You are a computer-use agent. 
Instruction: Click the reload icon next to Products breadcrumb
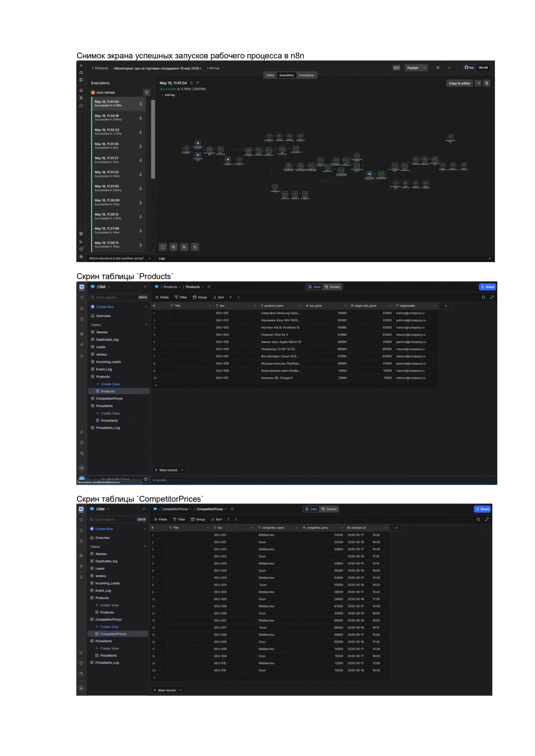click(x=209, y=287)
